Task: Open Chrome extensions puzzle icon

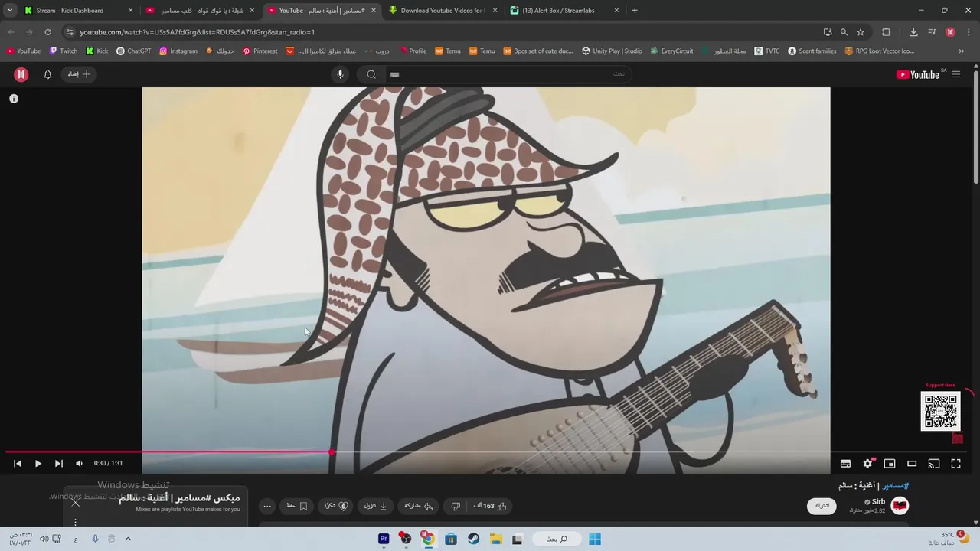Action: coord(887,32)
